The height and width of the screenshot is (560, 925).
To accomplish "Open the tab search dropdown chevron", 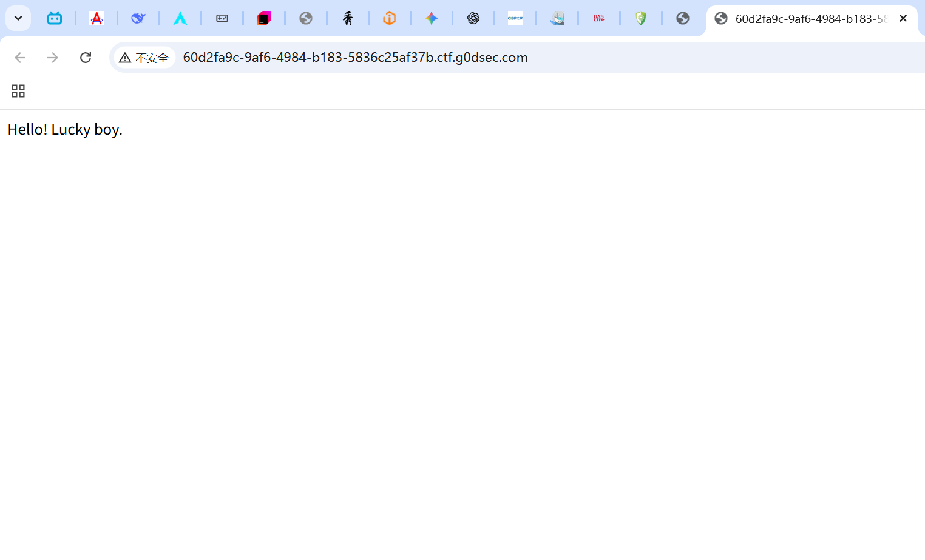I will tap(18, 18).
